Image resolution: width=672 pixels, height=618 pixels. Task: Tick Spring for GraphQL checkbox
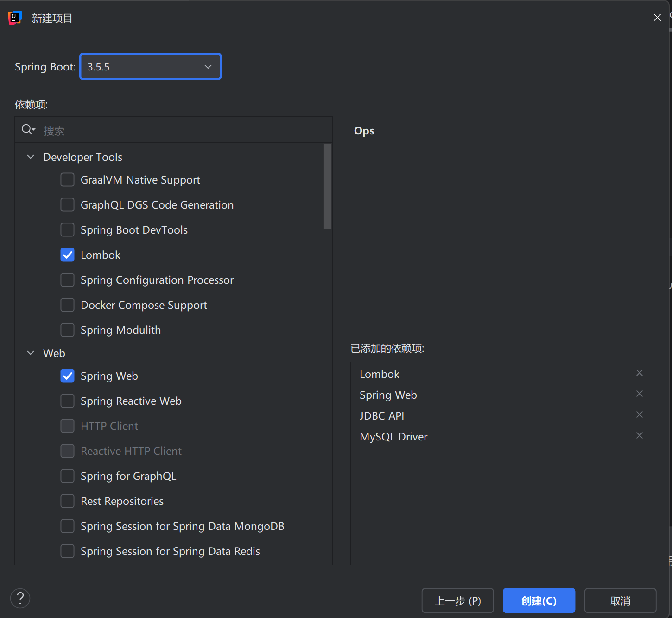click(67, 476)
